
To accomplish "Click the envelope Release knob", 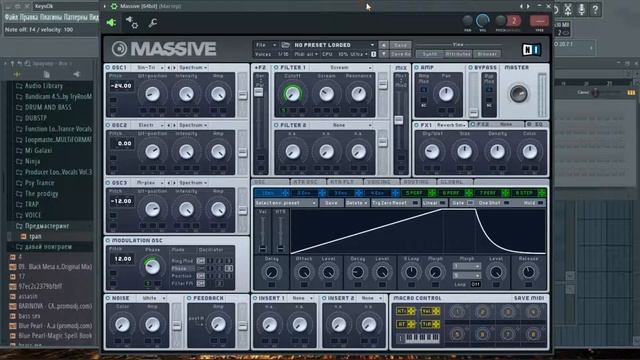I will click(528, 272).
